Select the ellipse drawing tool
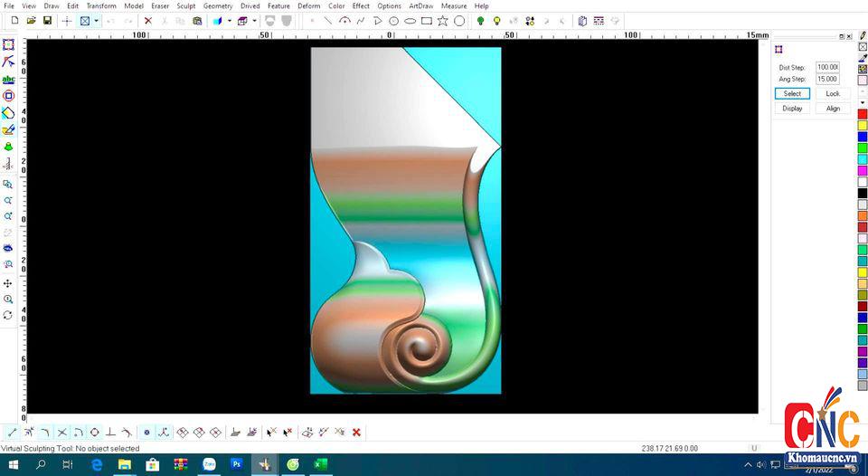This screenshot has height=476, width=868. tap(410, 21)
